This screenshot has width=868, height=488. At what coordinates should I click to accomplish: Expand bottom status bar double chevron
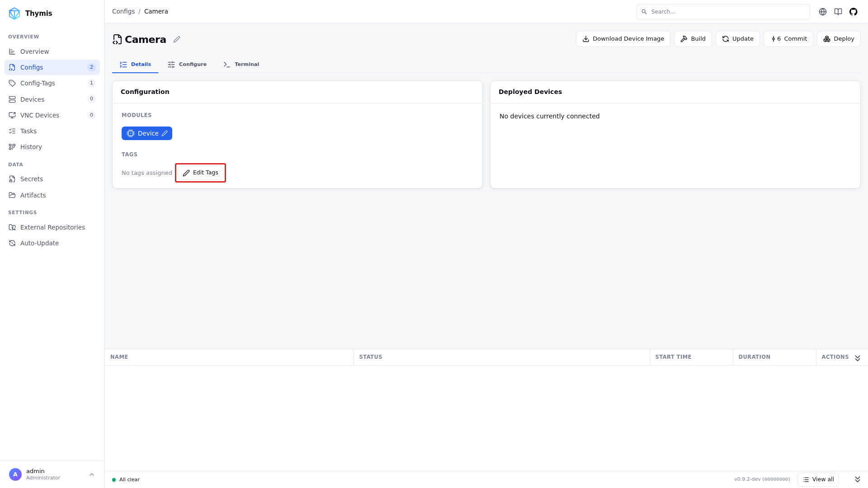(x=857, y=479)
